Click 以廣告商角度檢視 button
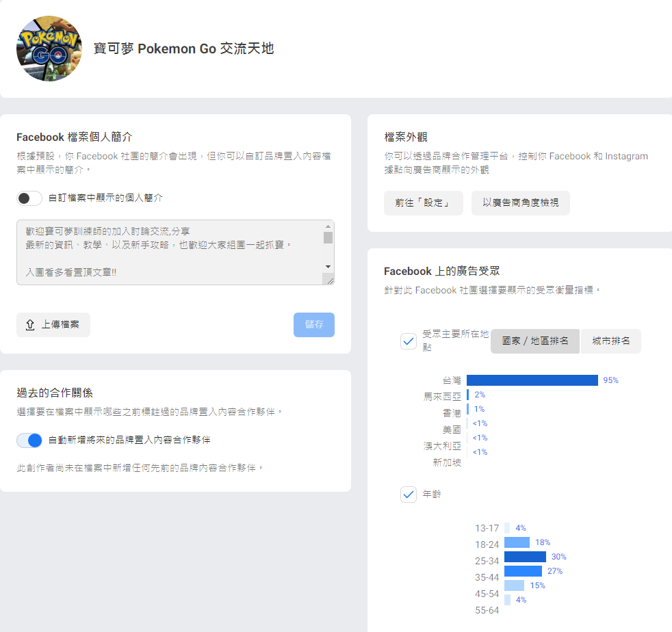672x632 pixels. [x=521, y=203]
